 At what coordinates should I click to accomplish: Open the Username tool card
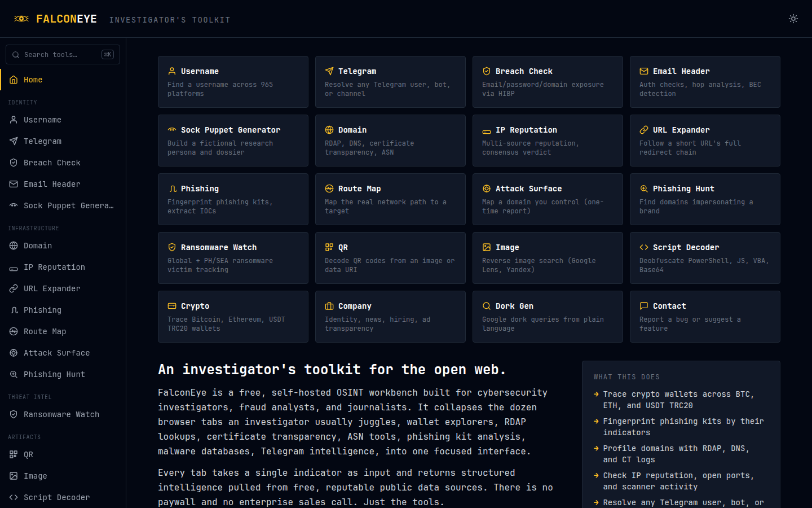[233, 82]
